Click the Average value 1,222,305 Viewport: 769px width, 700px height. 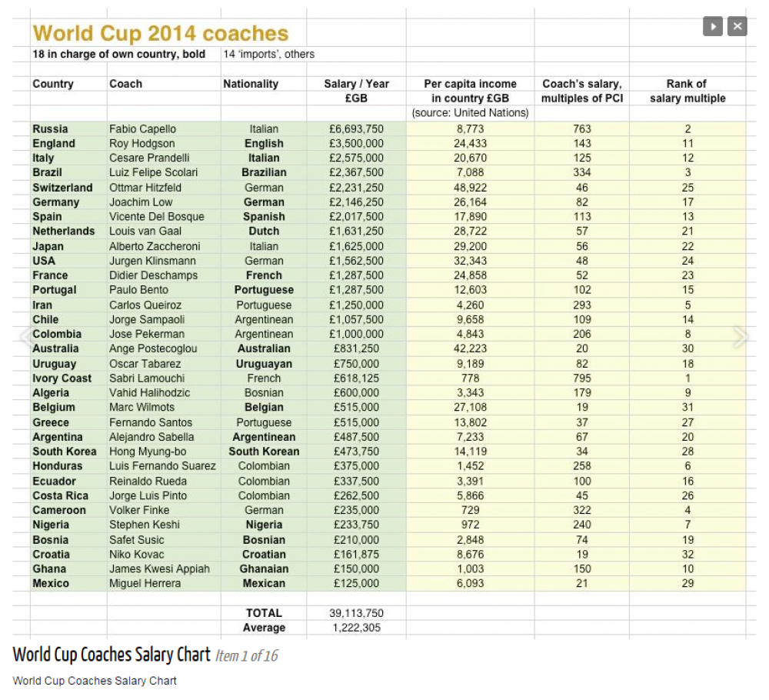point(357,628)
